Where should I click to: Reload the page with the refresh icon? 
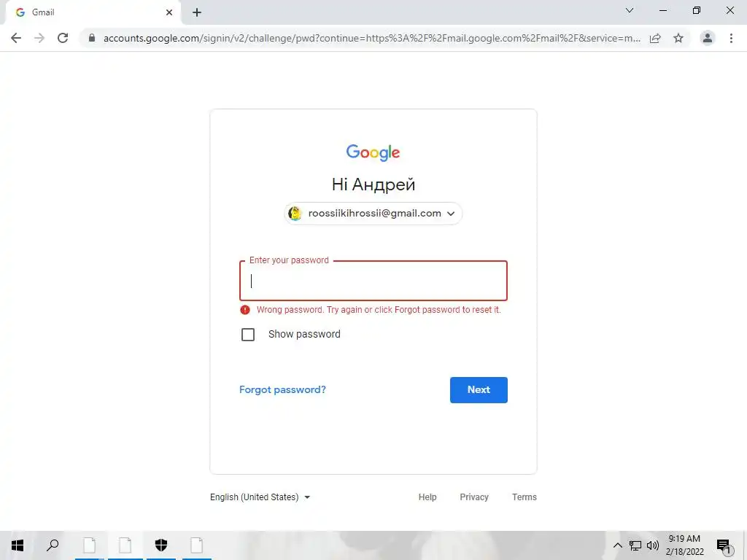[x=63, y=38]
